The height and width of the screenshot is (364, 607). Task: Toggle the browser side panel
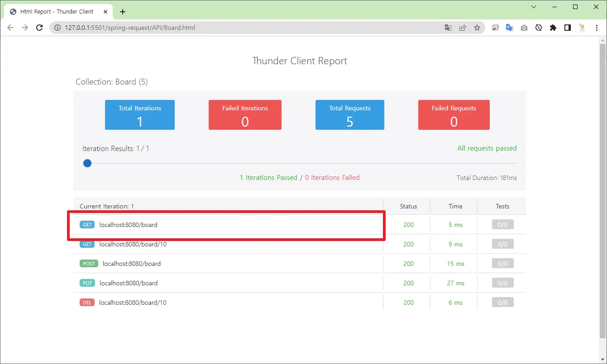[x=568, y=28]
